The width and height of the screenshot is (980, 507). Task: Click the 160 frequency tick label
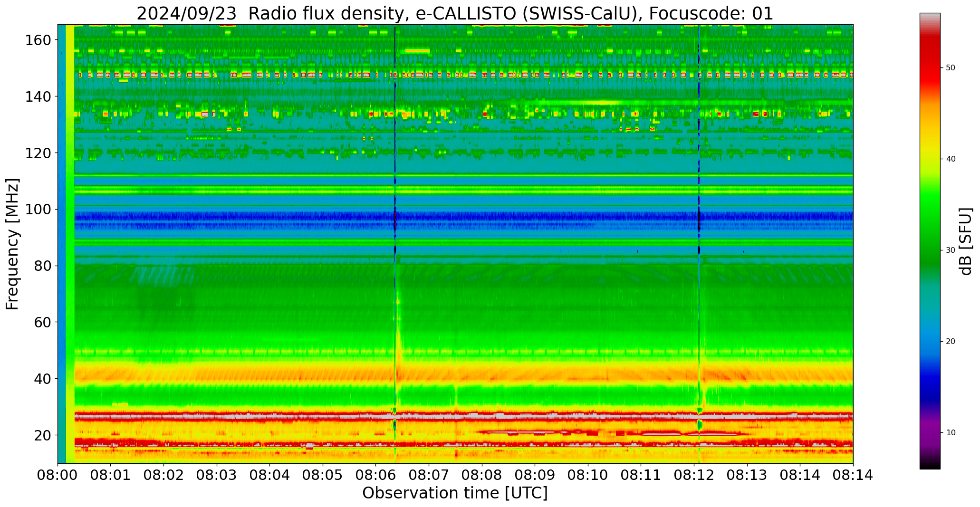(x=37, y=40)
